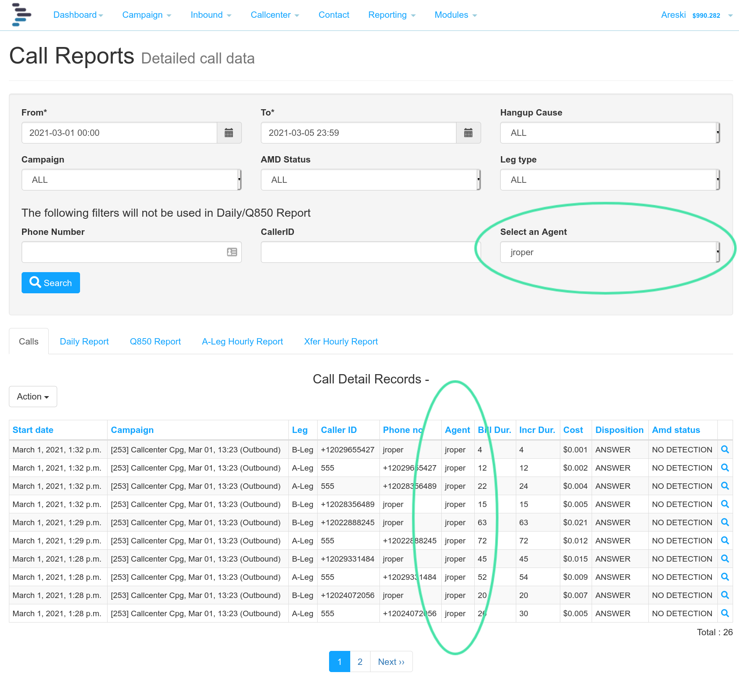This screenshot has height=700, width=739.
Task: Click the Newfies-Dialer logo
Action: point(21,15)
